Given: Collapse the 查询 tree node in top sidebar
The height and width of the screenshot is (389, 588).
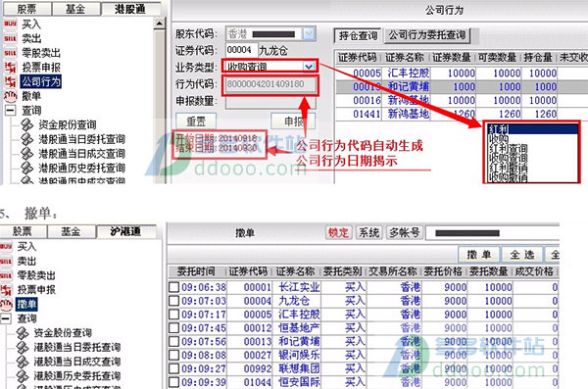Looking at the screenshot, I should tap(10, 111).
